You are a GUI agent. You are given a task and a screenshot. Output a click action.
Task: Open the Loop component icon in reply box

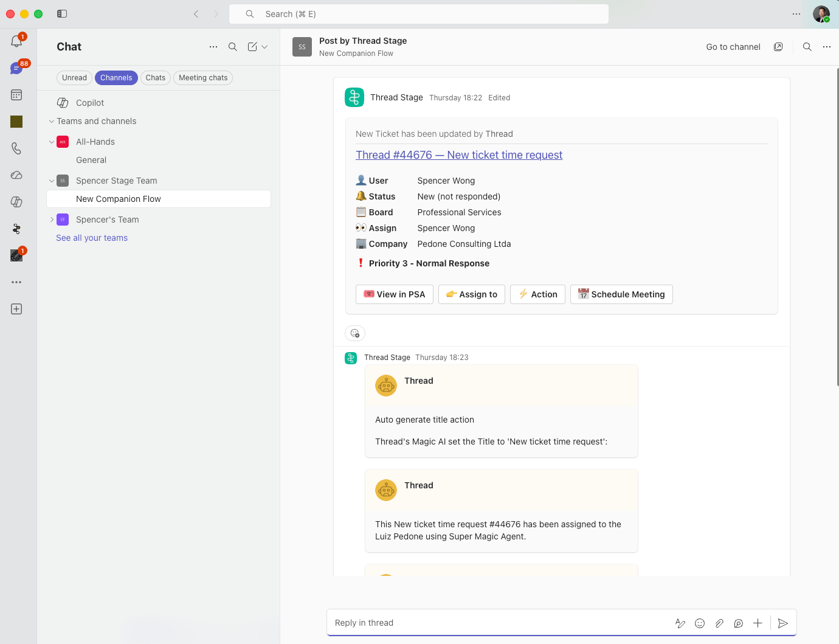(x=739, y=623)
